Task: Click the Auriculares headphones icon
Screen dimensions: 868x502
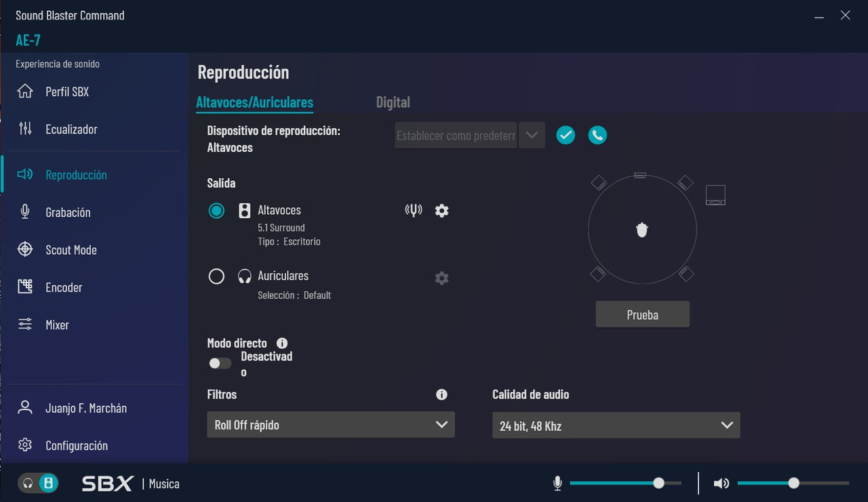Action: click(245, 276)
